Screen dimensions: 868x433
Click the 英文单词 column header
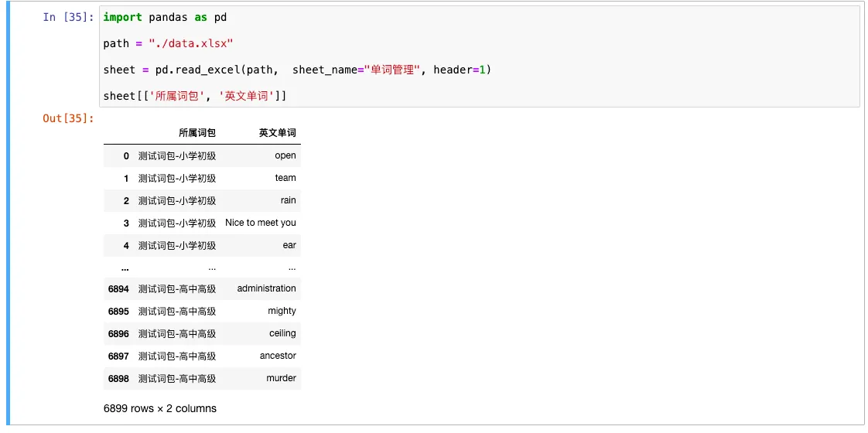[277, 133]
